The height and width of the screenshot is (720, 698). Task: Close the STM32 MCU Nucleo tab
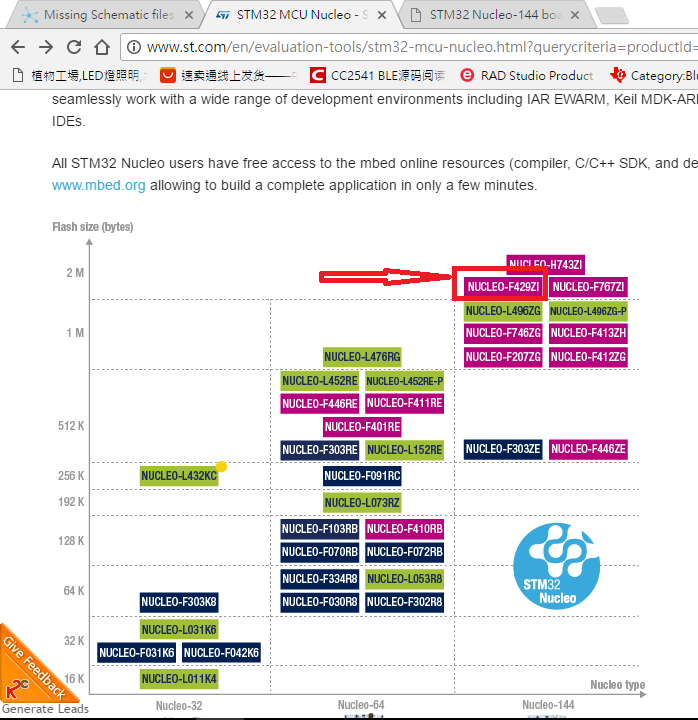click(382, 15)
